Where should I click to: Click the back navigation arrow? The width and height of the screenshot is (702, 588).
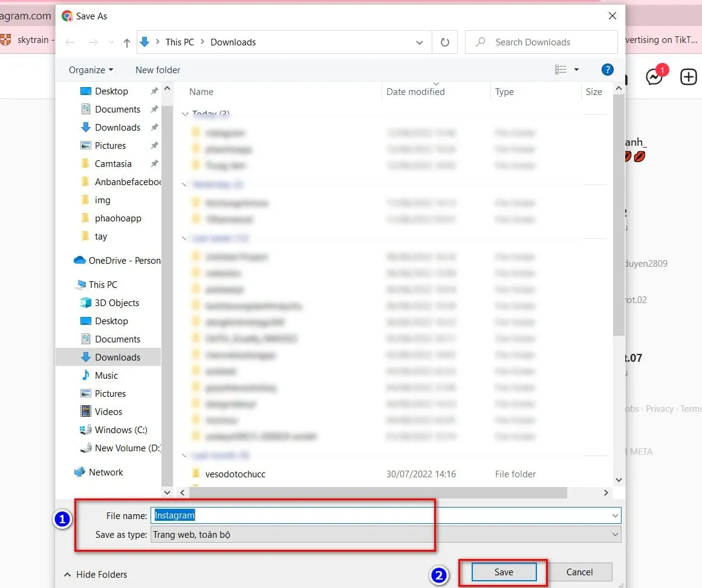[70, 42]
